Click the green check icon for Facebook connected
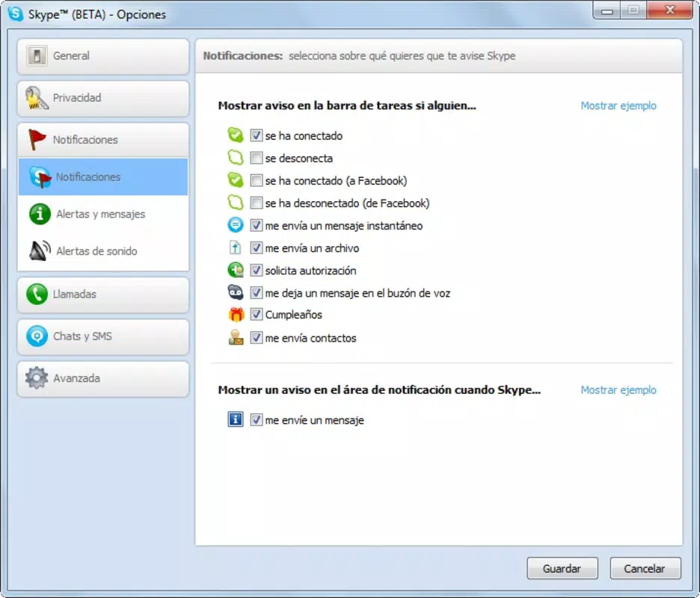700x598 pixels. 236,180
